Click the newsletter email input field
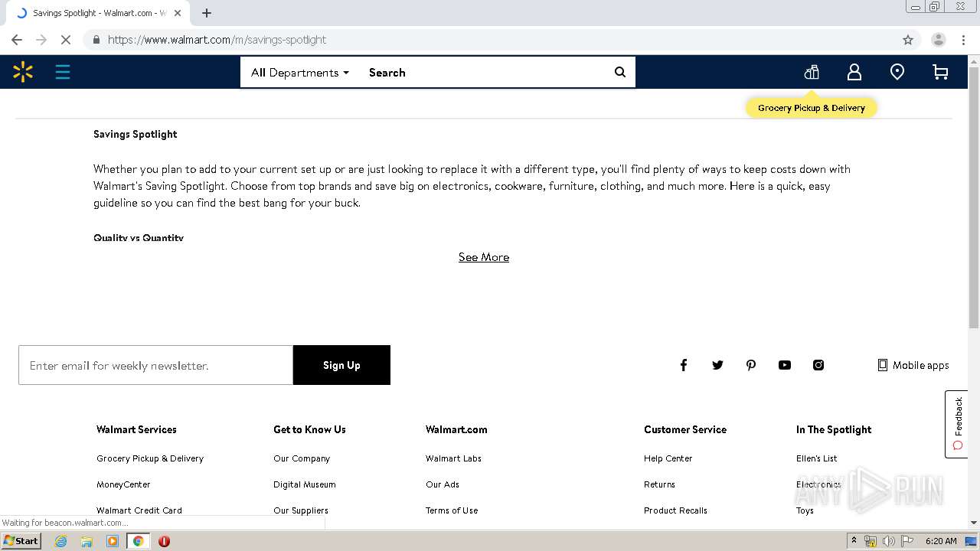Screen dimensions: 980x551 pos(156,365)
